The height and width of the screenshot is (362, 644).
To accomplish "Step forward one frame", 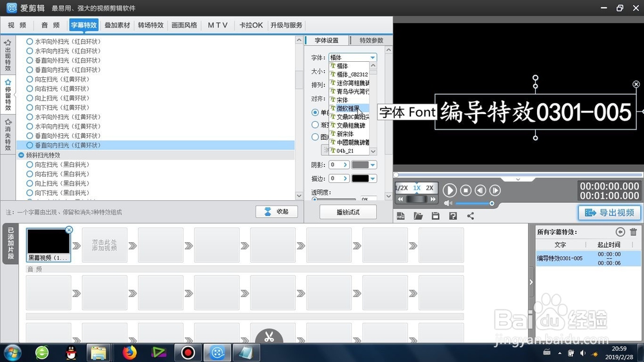I will pyautogui.click(x=495, y=190).
